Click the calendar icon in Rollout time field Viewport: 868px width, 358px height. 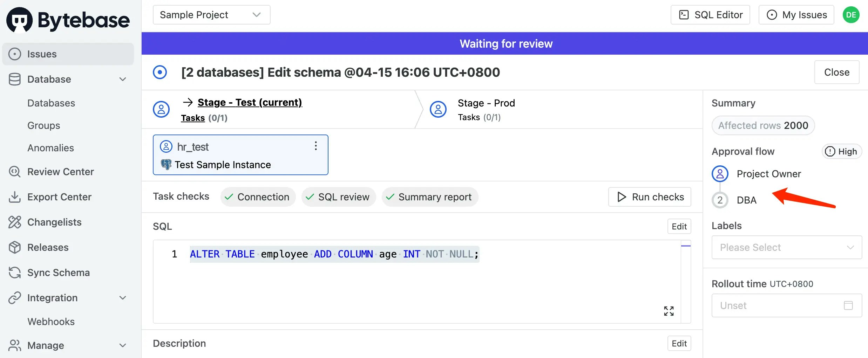click(848, 305)
